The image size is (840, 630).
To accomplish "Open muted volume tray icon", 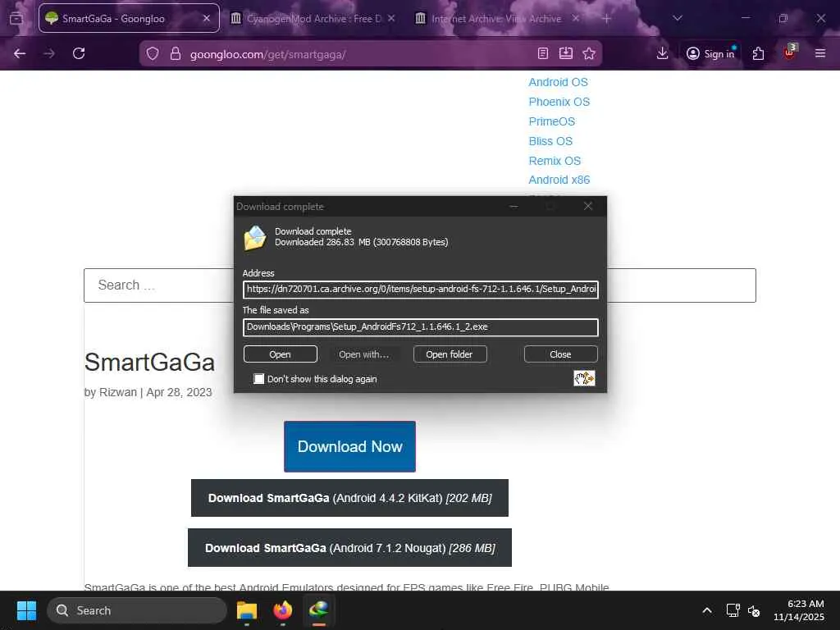I will click(754, 610).
